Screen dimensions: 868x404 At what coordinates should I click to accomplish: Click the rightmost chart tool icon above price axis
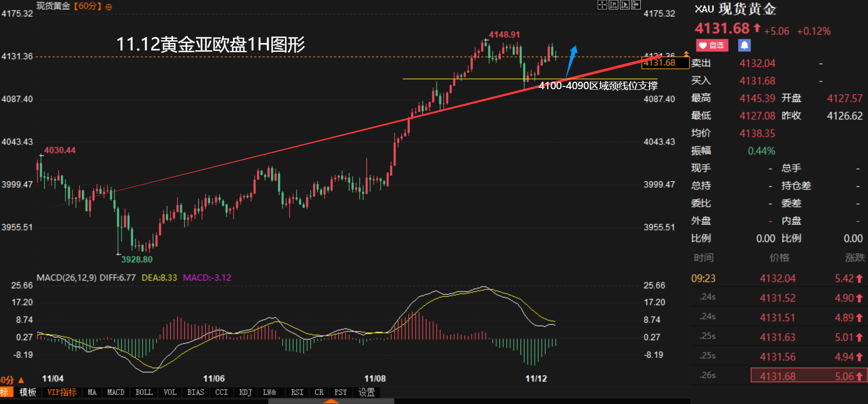[635, 5]
